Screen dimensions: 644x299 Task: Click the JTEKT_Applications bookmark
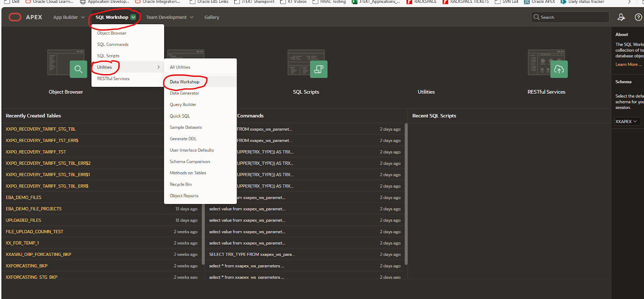[376, 2]
